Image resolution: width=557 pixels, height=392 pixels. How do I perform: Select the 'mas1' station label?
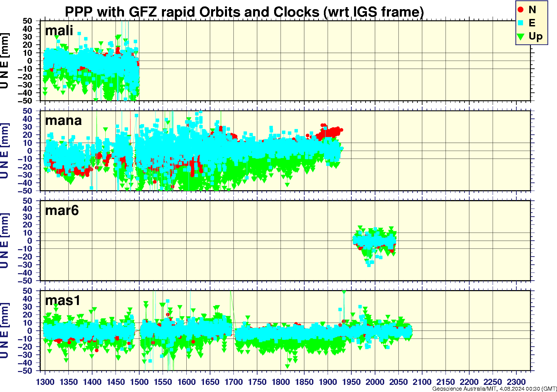(63, 301)
